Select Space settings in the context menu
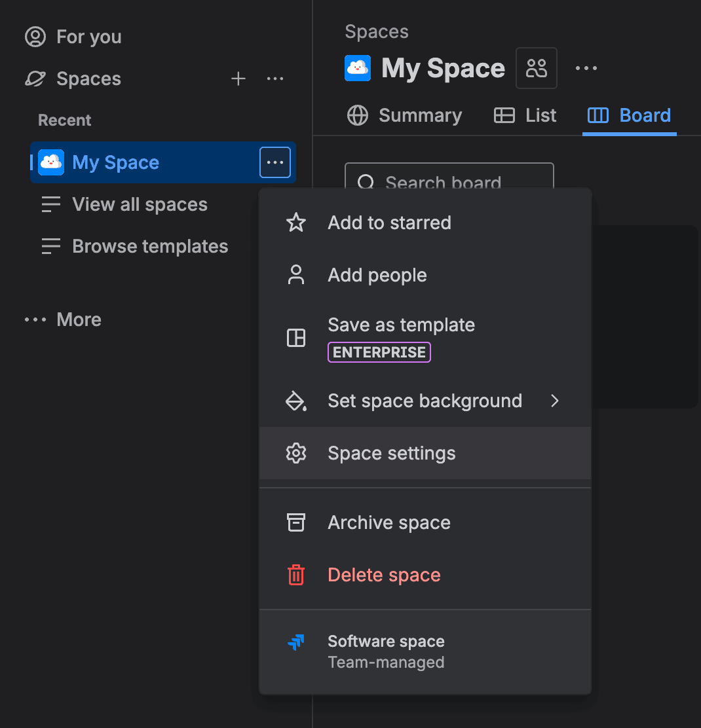The width and height of the screenshot is (701, 728). point(391,452)
